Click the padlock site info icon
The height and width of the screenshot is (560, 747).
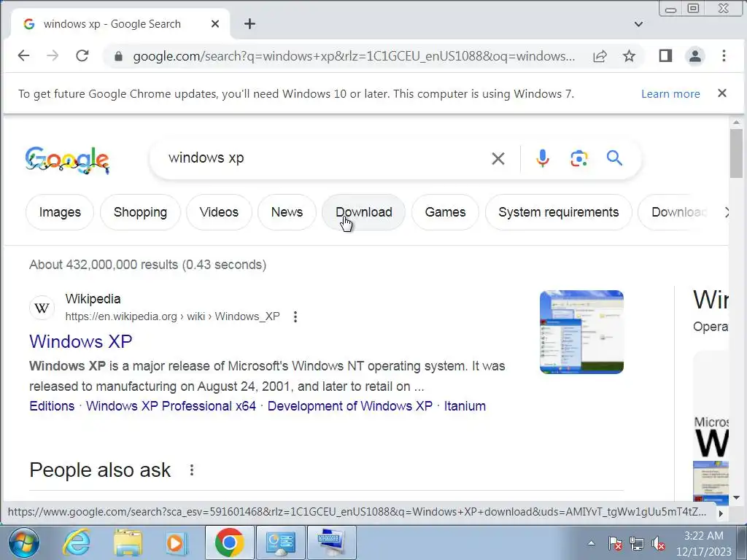click(119, 56)
